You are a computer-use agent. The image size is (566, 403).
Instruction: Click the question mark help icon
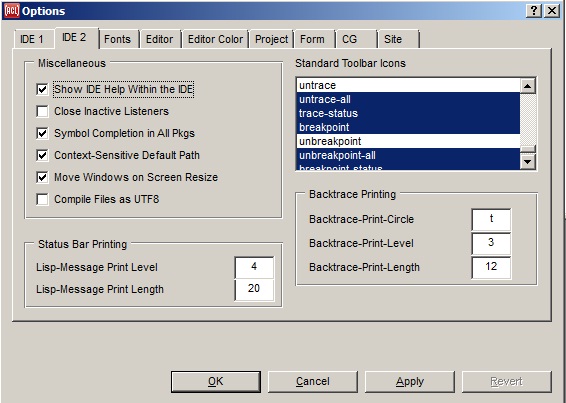pos(534,11)
